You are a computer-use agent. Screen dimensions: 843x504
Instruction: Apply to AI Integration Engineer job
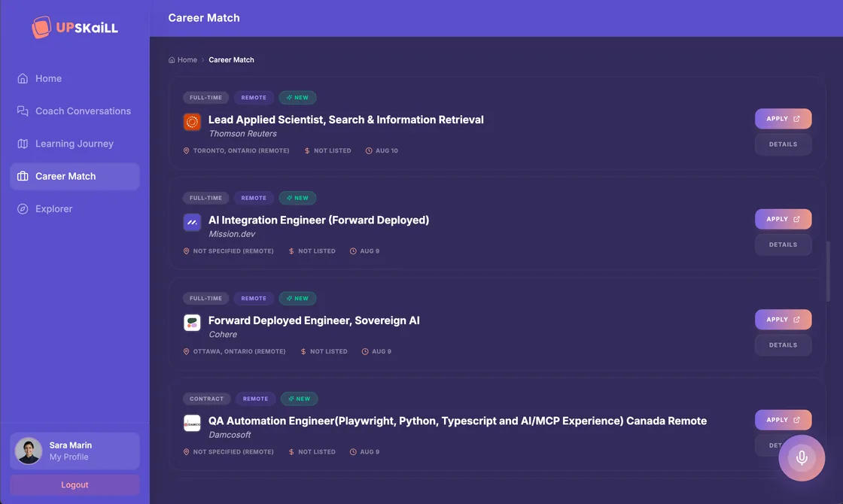pos(783,219)
